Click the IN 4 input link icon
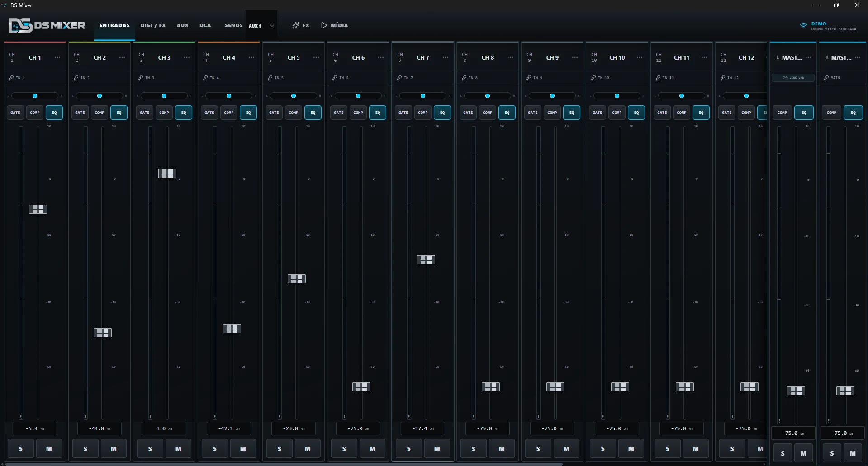The image size is (868, 466). pos(205,78)
